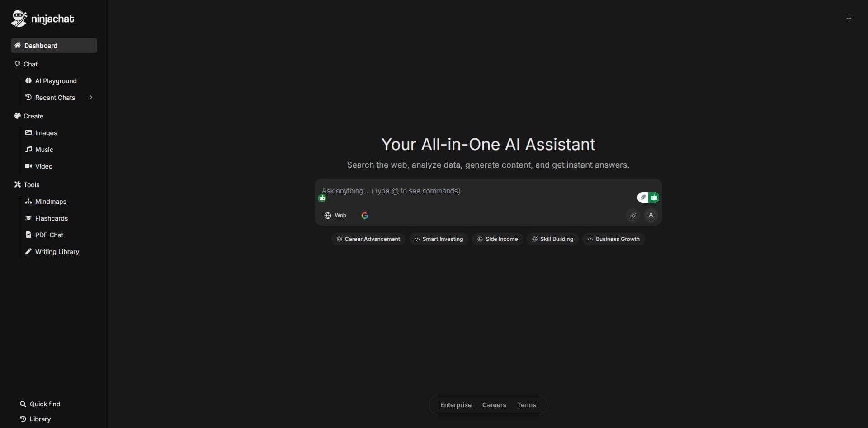Click the Business Growth suggestion chip
This screenshot has height=428, width=868.
pos(613,239)
